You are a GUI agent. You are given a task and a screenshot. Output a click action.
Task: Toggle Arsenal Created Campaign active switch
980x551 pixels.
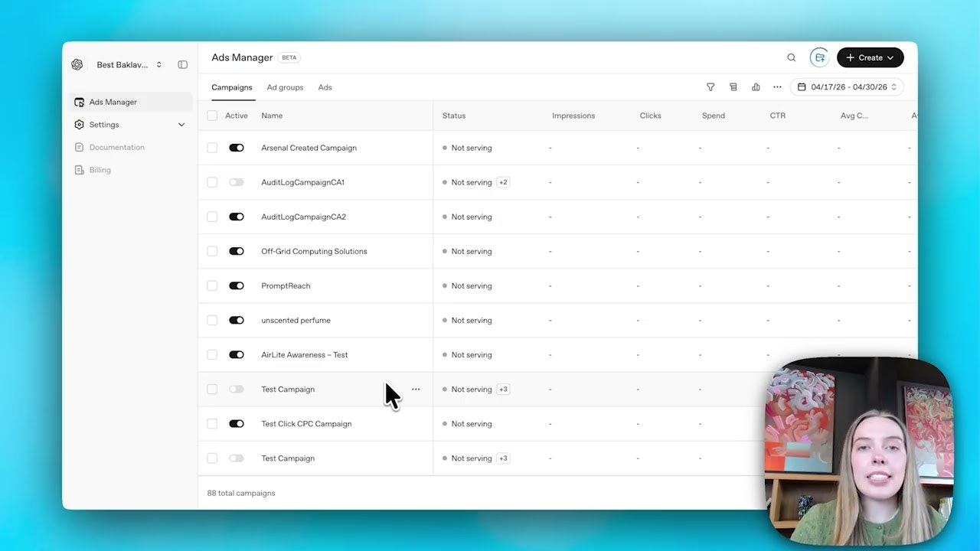pyautogui.click(x=237, y=148)
